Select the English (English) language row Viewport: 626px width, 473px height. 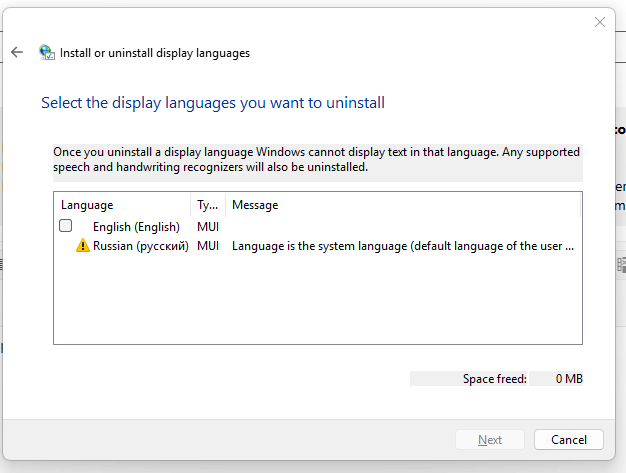coord(317,226)
